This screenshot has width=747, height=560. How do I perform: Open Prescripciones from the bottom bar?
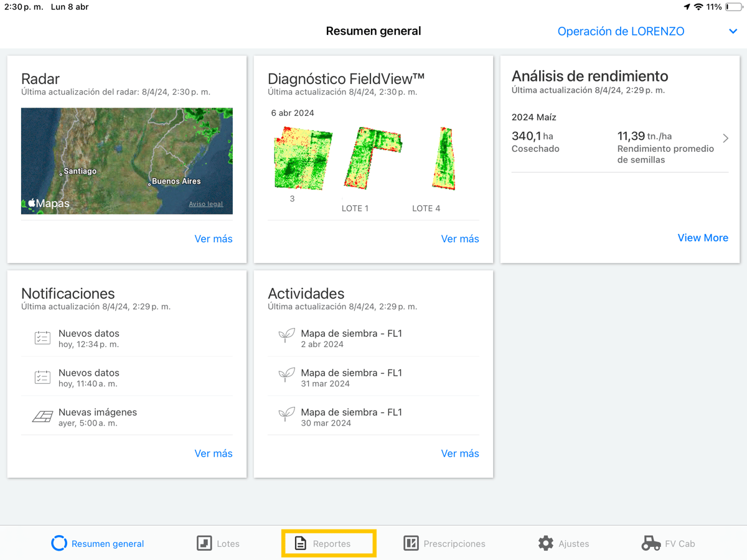click(411, 543)
